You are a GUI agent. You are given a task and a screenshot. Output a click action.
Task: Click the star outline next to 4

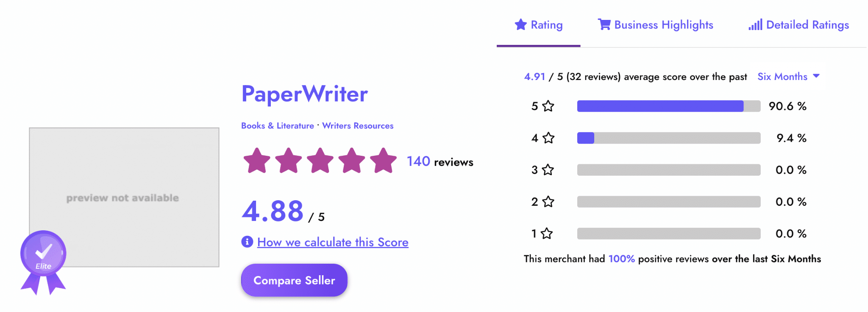tap(548, 138)
